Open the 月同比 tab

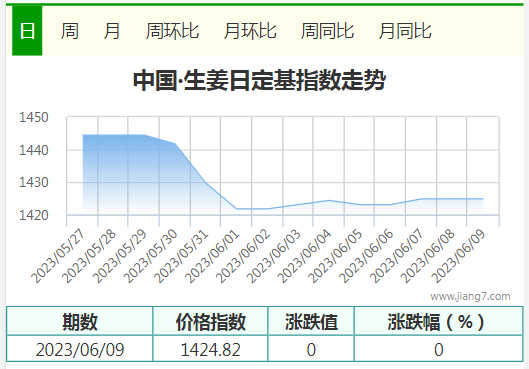tap(405, 31)
